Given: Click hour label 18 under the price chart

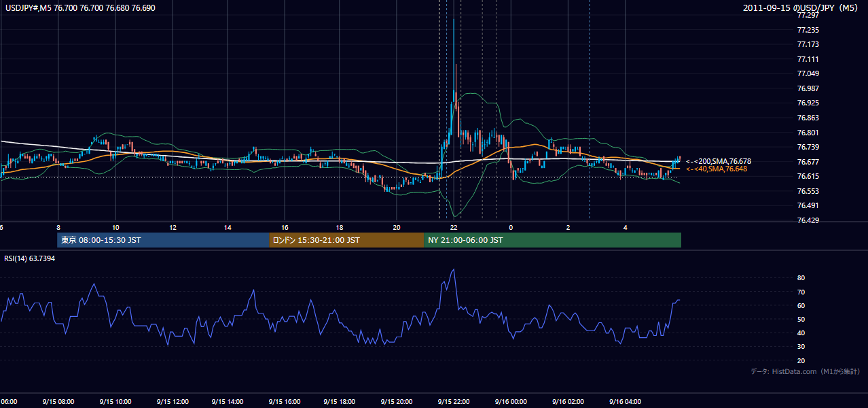Looking at the screenshot, I should click(340, 228).
